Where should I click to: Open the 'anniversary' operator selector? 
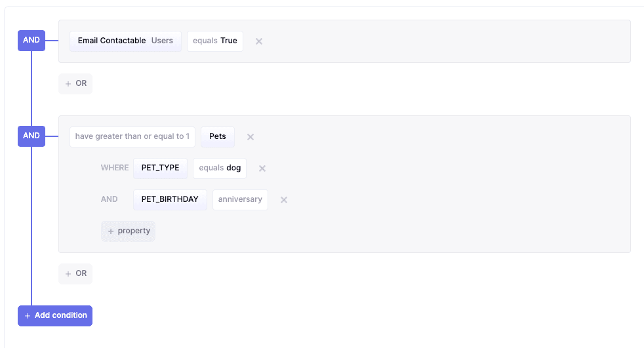(x=240, y=199)
